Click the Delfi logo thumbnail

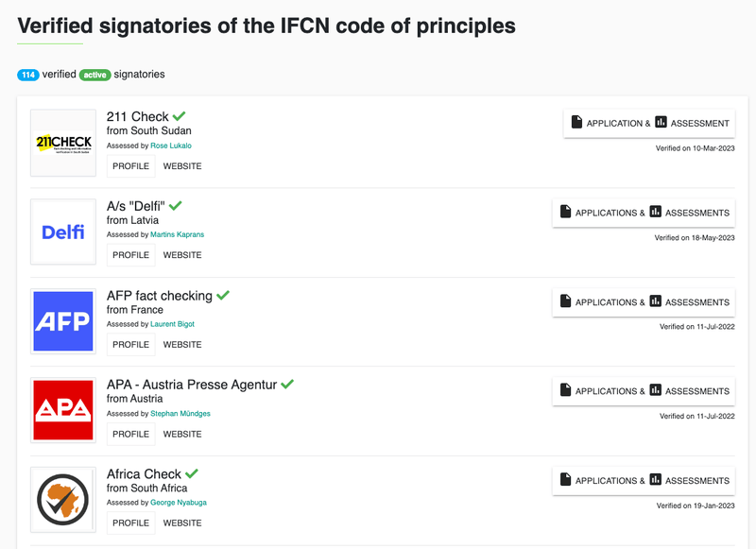click(x=63, y=232)
